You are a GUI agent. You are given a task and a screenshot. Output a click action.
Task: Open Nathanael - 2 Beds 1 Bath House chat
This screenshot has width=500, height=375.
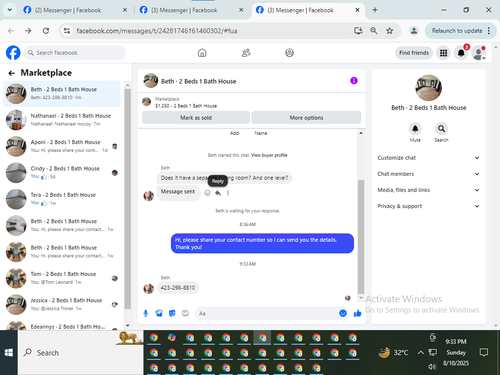[62, 120]
